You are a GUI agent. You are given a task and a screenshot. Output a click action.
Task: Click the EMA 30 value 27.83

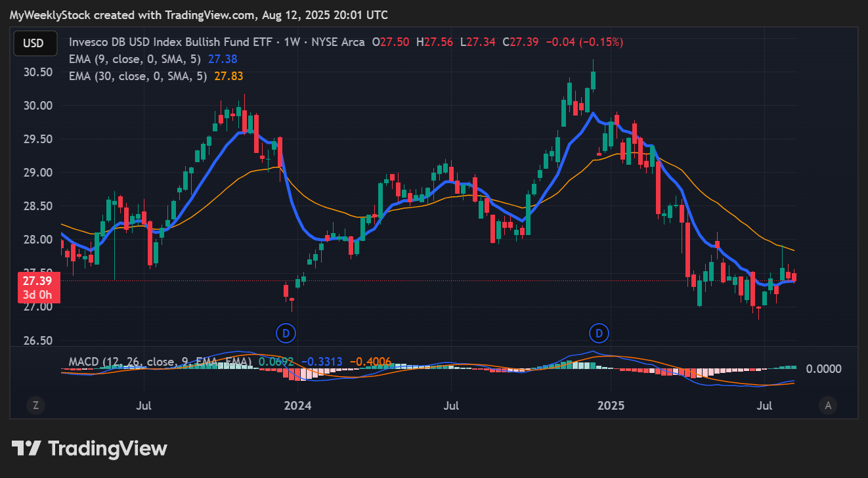tap(228, 76)
